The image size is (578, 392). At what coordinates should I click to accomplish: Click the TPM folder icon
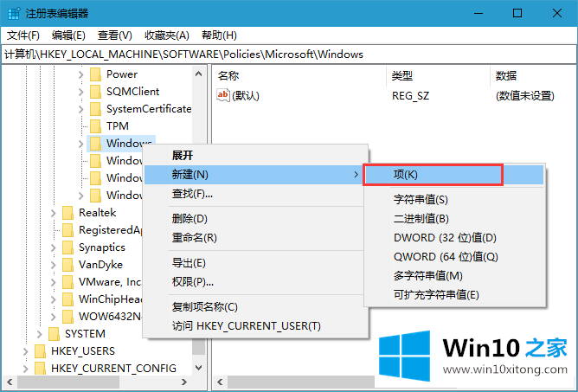click(x=96, y=126)
